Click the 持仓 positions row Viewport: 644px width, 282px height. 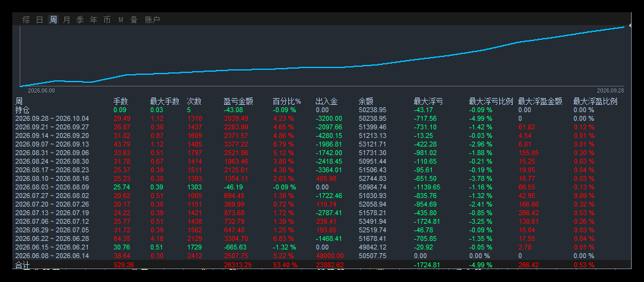(x=322, y=110)
